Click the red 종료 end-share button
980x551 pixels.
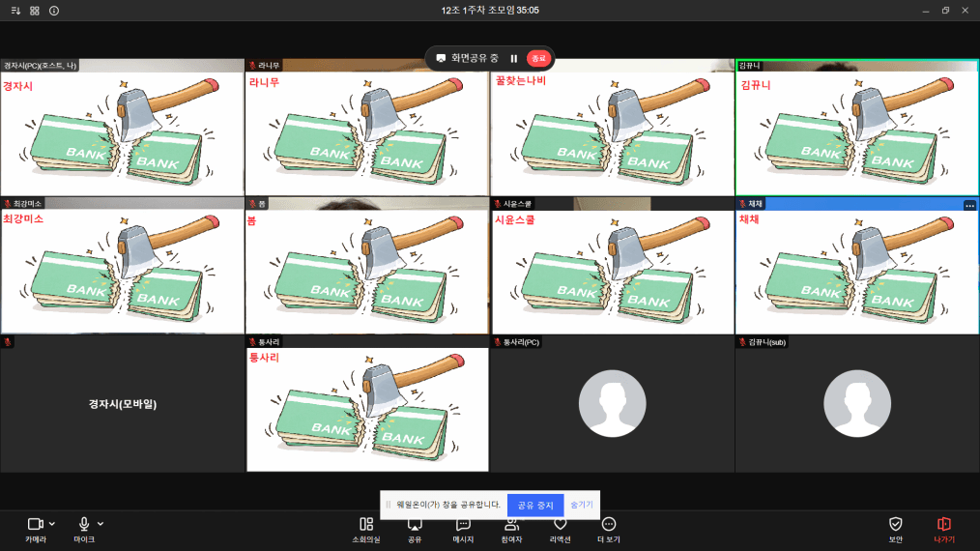point(538,58)
